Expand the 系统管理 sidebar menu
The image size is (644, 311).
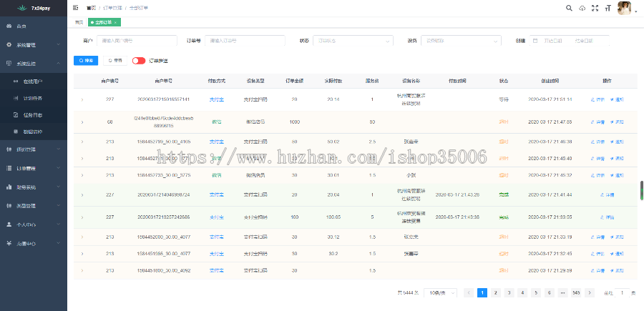click(x=33, y=45)
